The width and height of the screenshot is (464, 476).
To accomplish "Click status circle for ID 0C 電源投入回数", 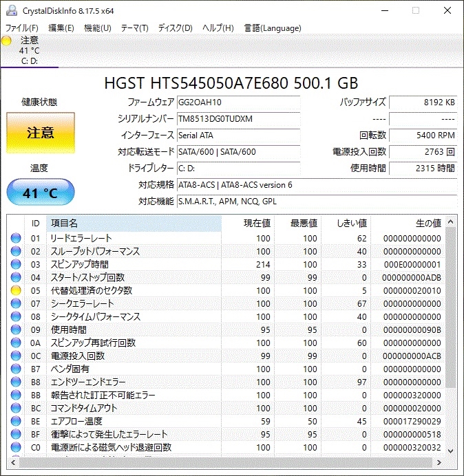I will coord(16,356).
